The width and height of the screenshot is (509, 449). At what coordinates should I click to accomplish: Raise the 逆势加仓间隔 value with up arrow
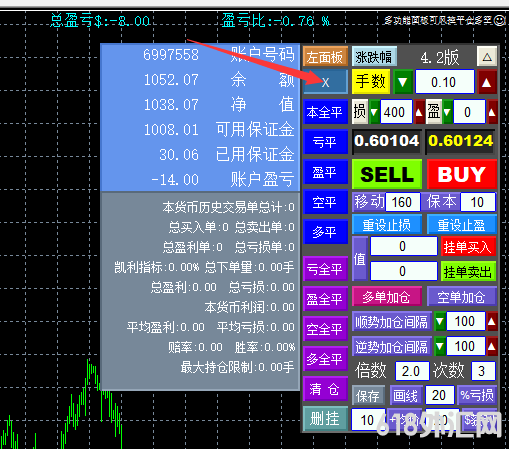[492, 347]
